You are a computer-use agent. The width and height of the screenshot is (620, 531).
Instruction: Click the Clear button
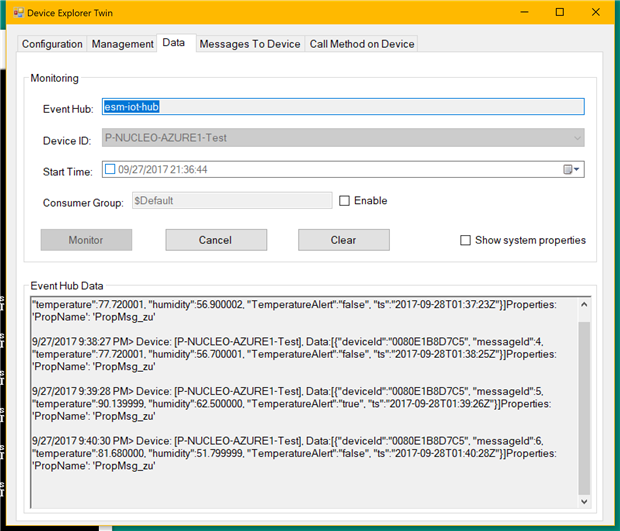pos(344,240)
